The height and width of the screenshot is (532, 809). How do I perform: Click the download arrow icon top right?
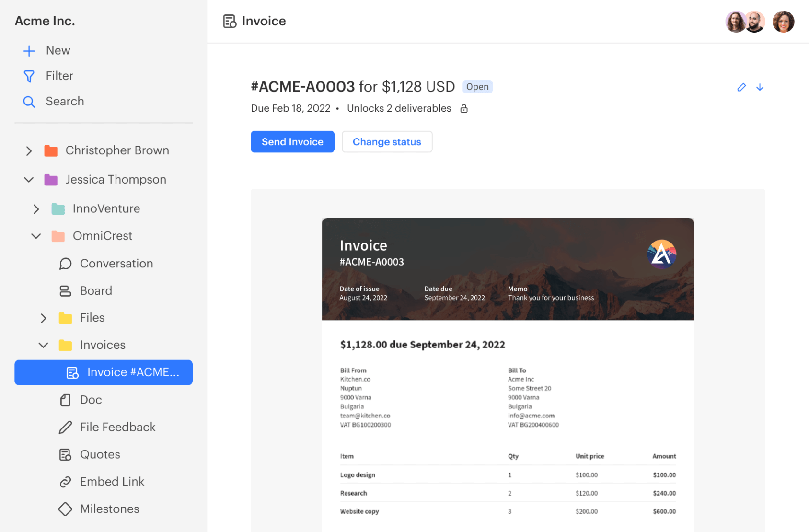point(760,87)
